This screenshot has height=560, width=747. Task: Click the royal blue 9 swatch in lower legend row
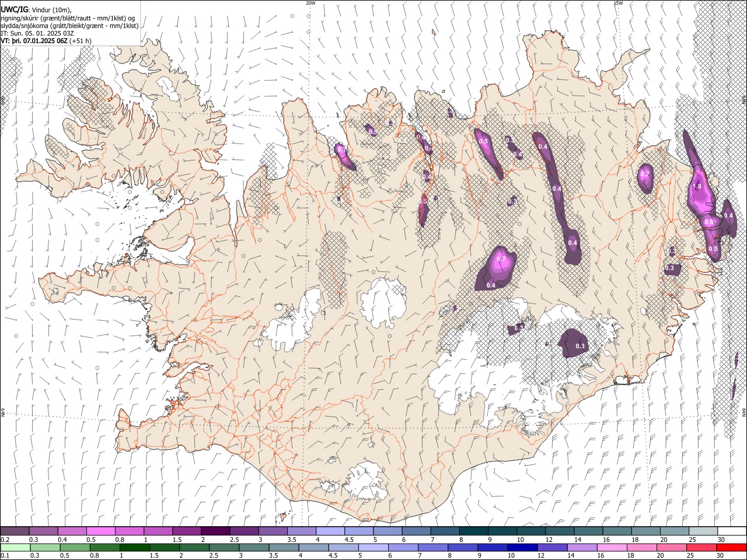[493, 548]
